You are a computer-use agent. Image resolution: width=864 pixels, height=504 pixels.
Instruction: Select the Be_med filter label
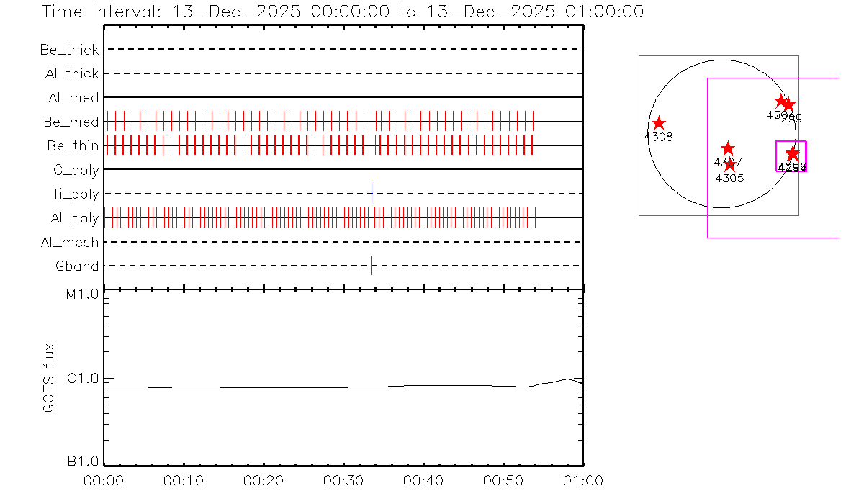click(x=71, y=122)
